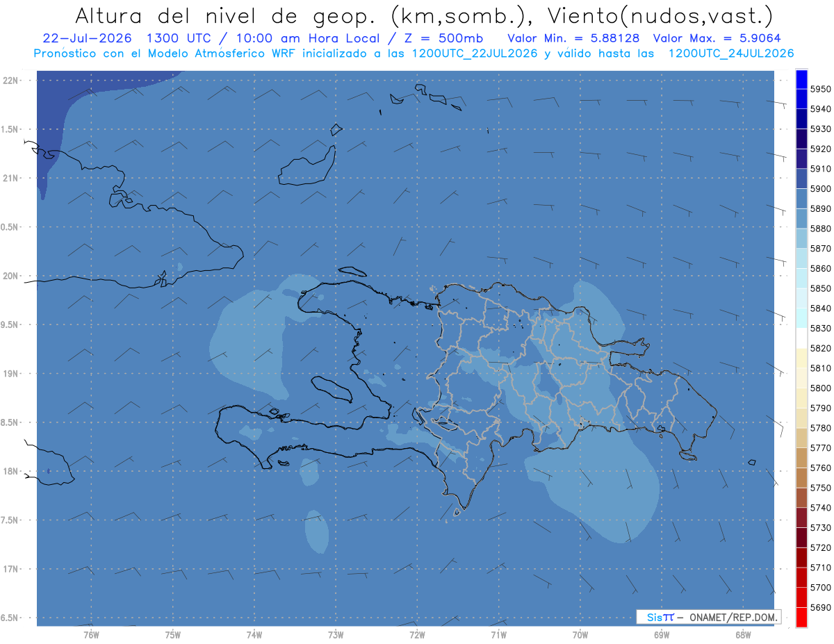Screen dimensions: 834x644
Task: Select the 'Z = 500mb' level label
Action: click(443, 39)
